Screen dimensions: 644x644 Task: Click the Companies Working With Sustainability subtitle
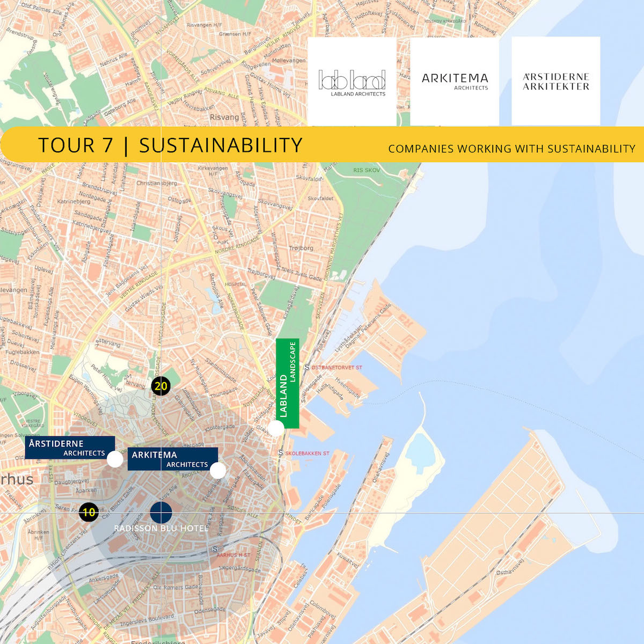click(x=511, y=149)
